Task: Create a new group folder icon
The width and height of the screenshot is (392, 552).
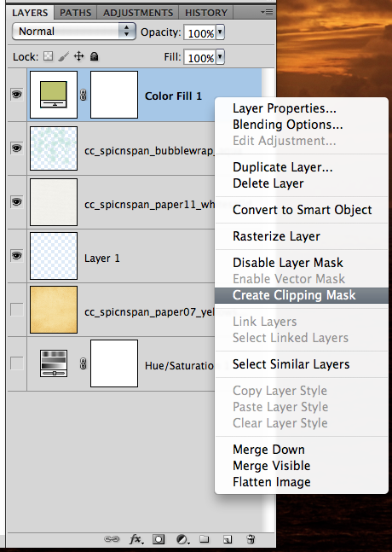Action: [205, 538]
